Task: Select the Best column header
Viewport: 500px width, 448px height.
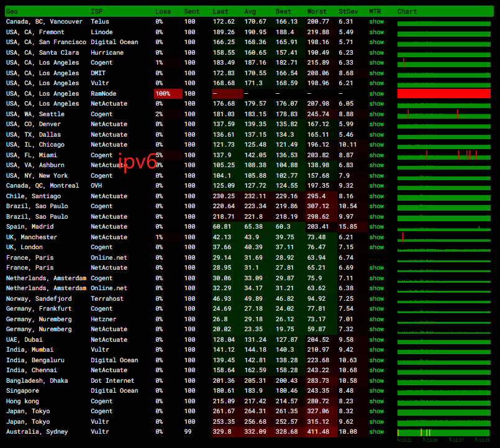Action: click(x=283, y=11)
